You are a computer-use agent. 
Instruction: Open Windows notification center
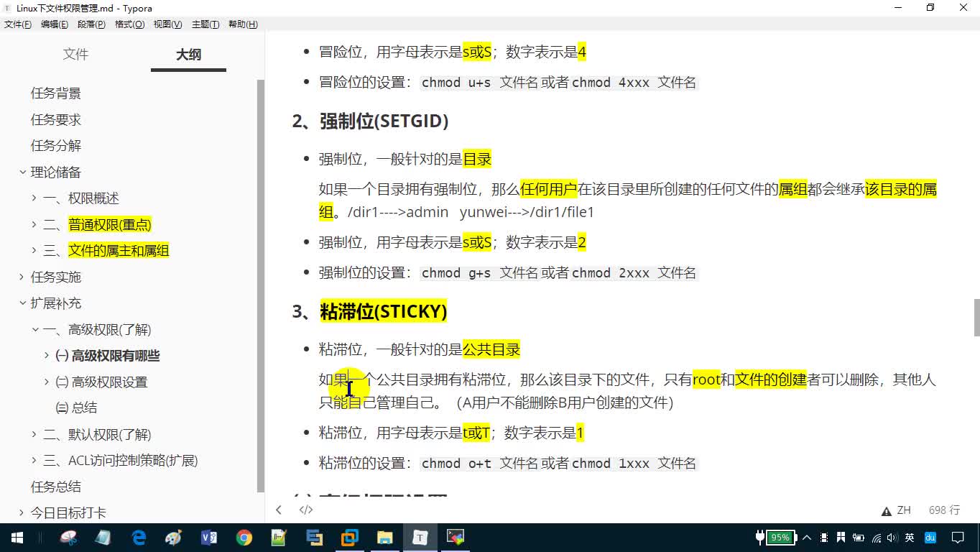pyautogui.click(x=958, y=537)
